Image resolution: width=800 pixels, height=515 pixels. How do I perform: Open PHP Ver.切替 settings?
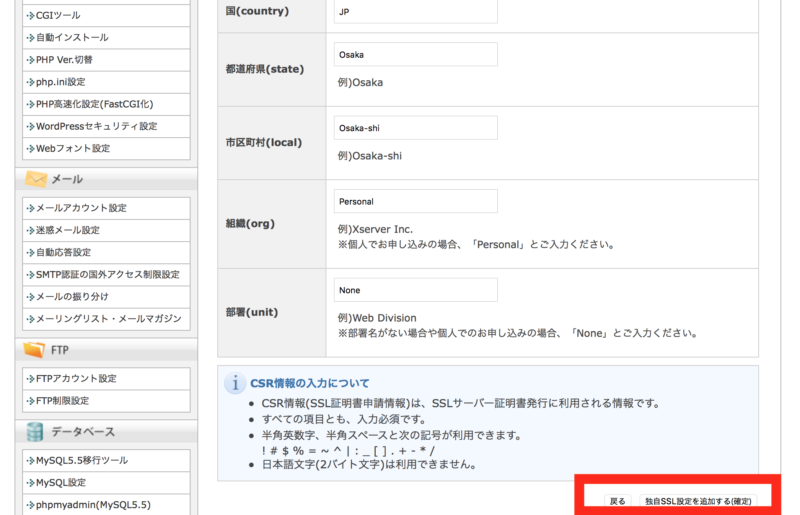[64, 60]
